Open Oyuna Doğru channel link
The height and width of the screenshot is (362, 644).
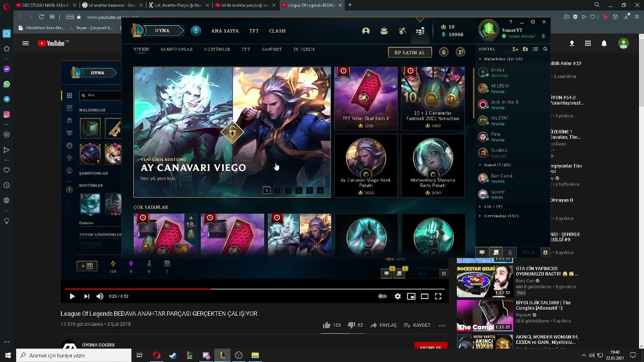click(98, 345)
